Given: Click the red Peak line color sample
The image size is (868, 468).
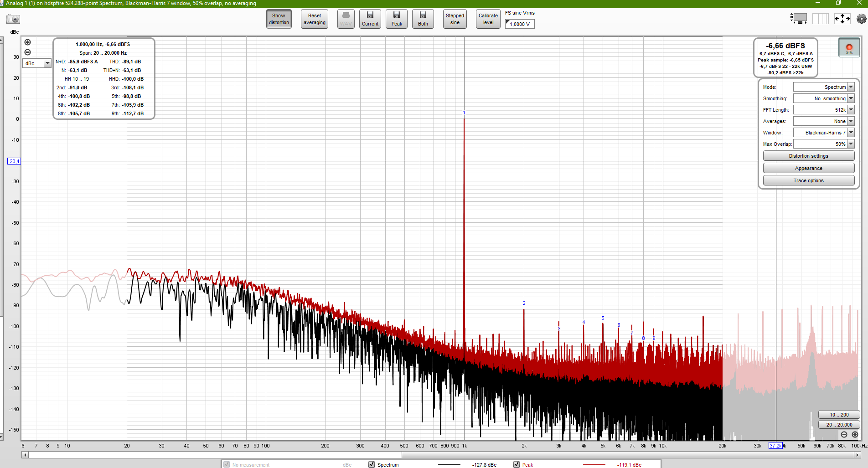Looking at the screenshot, I should [594, 465].
